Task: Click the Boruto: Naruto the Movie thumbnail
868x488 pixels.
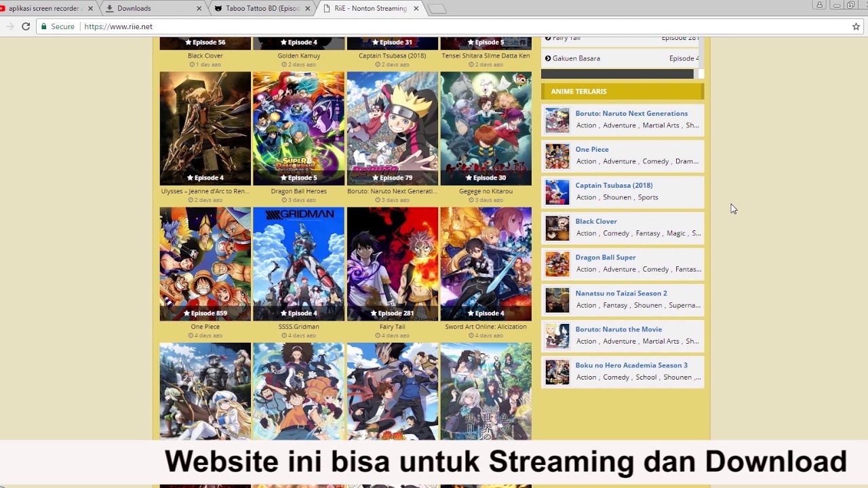Action: click(557, 335)
